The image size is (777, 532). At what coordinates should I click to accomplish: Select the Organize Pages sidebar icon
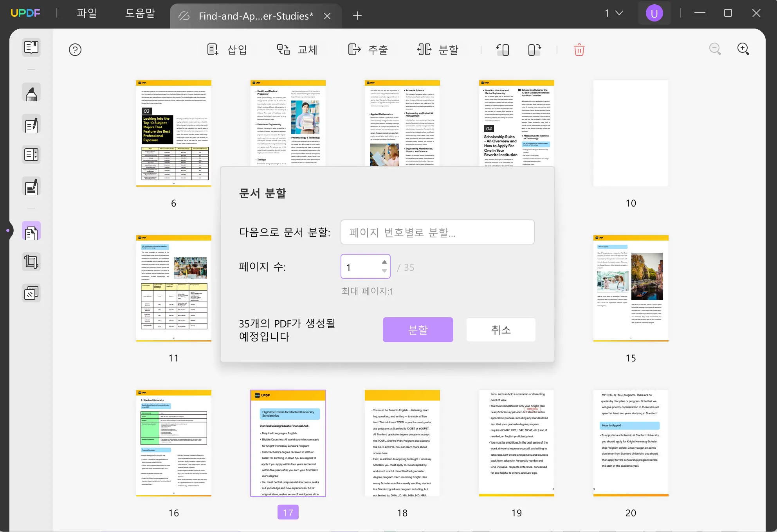coord(31,231)
